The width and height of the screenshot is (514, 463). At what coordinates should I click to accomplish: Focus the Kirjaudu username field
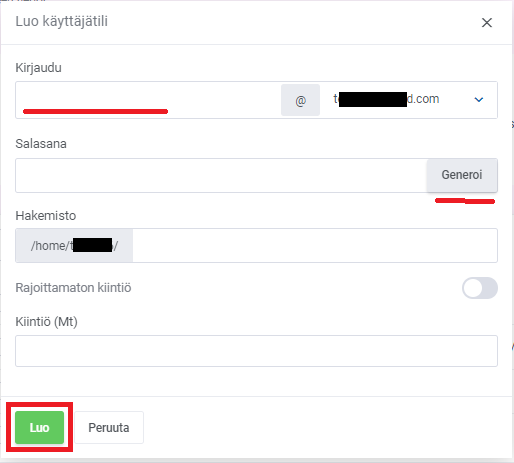[148, 100]
